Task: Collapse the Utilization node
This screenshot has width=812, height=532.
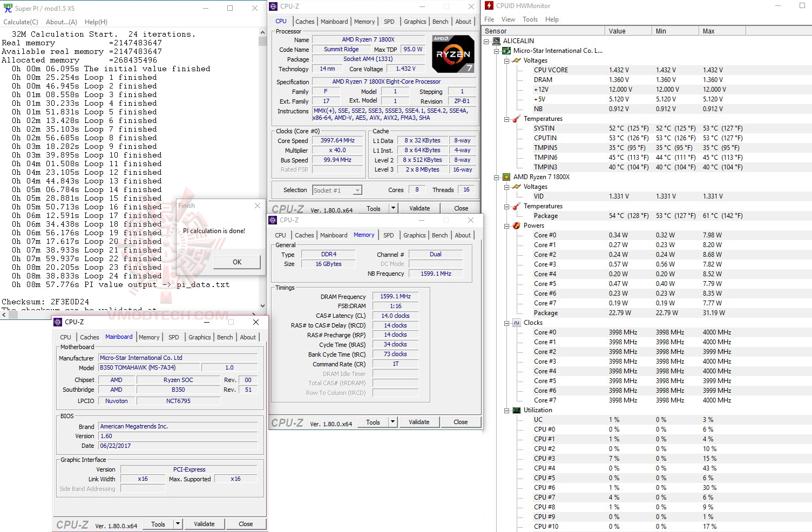Action: 507,410
